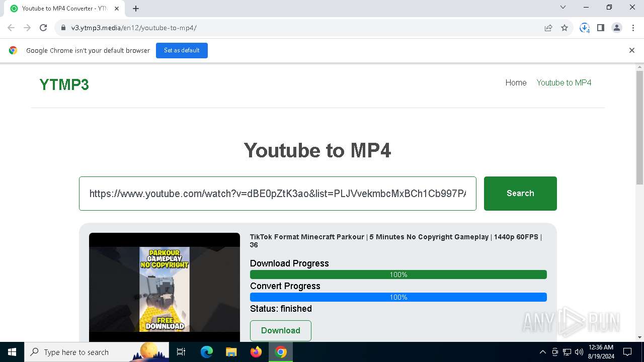
Task: Open a new tab with the plus icon
Action: coord(136,8)
